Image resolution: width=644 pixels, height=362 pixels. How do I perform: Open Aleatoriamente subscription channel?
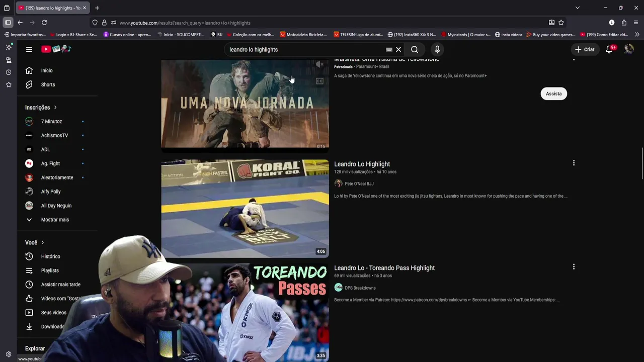tap(57, 177)
